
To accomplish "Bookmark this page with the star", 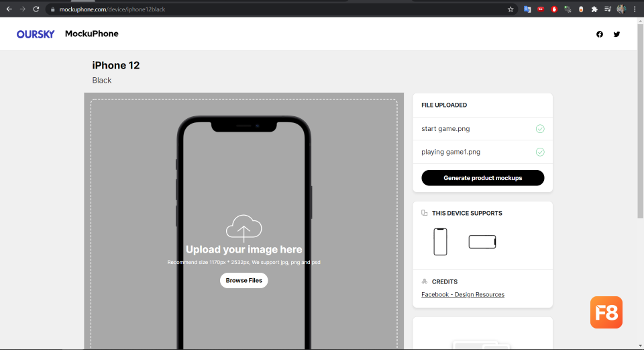I will click(x=511, y=9).
